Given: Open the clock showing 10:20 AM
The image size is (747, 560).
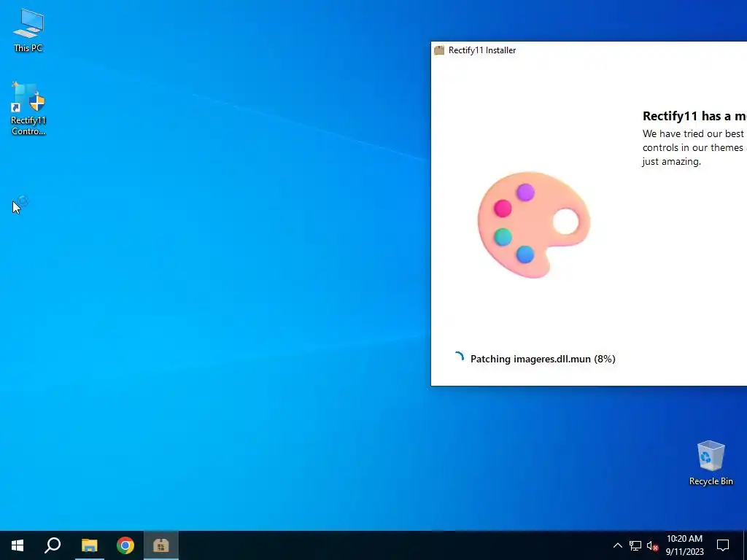Looking at the screenshot, I should point(684,545).
